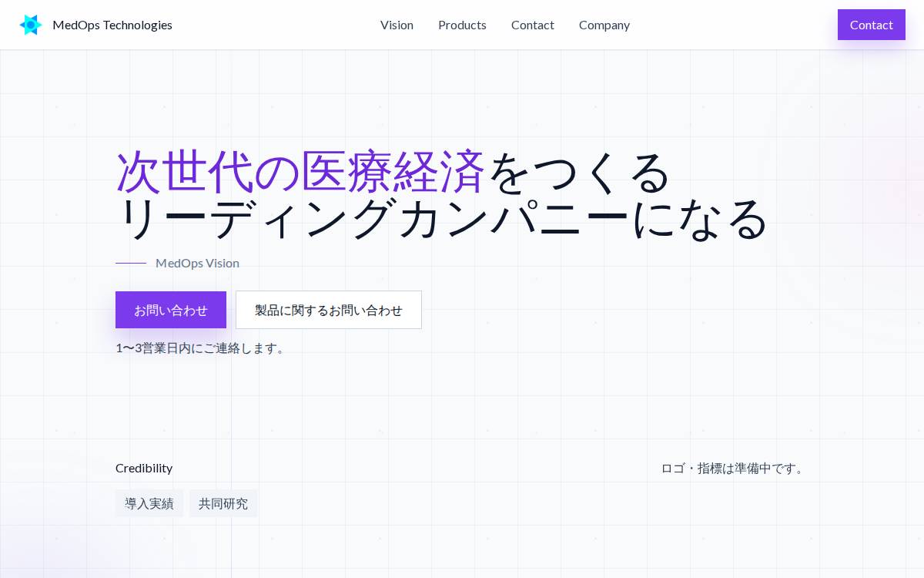Open the Company nav item

click(x=604, y=25)
